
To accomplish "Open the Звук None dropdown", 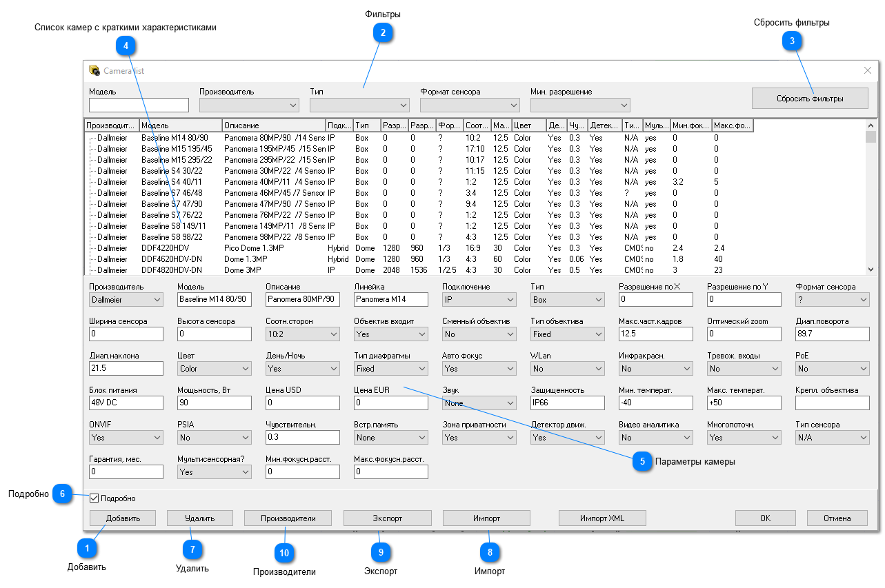I will point(479,403).
